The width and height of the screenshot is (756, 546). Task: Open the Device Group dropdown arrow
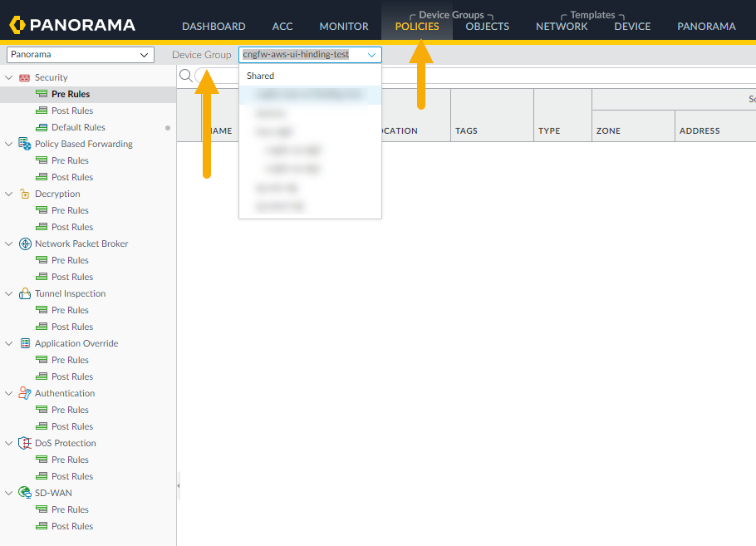371,55
